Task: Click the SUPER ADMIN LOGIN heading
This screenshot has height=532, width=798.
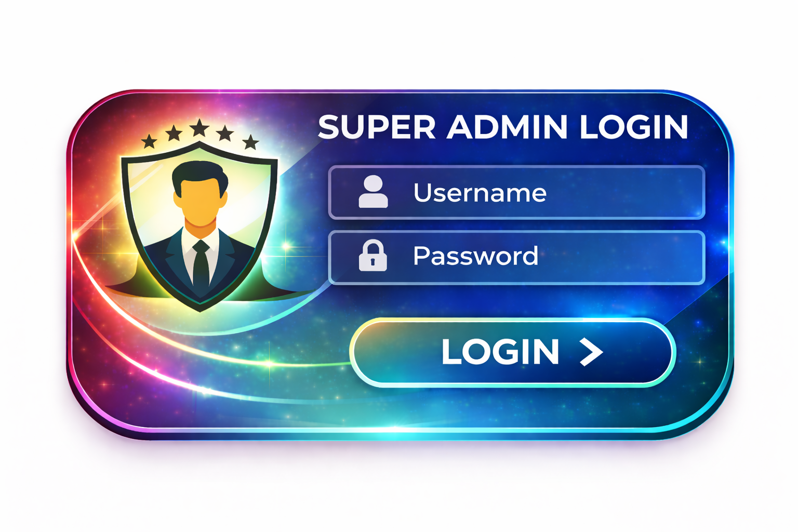Action: pyautogui.click(x=503, y=127)
